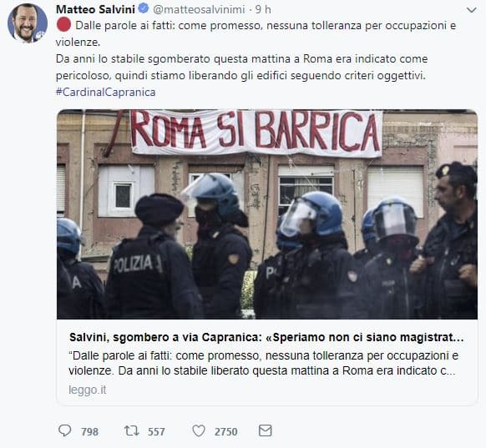Click the 2750 likes count
The height and width of the screenshot is (448, 486).
pos(226,431)
